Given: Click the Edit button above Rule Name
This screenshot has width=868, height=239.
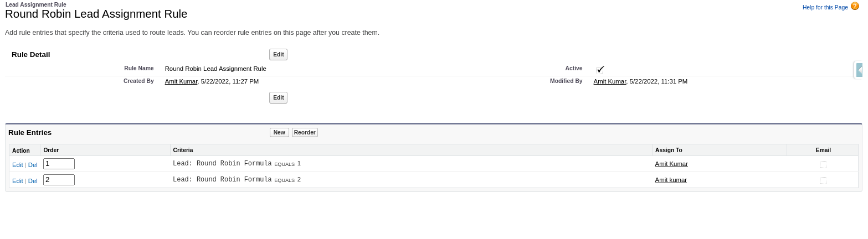Looking at the screenshot, I should click(278, 54).
